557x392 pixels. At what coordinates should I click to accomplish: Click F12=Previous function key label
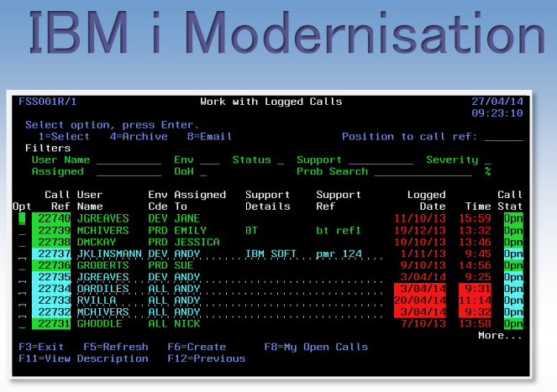(207, 358)
